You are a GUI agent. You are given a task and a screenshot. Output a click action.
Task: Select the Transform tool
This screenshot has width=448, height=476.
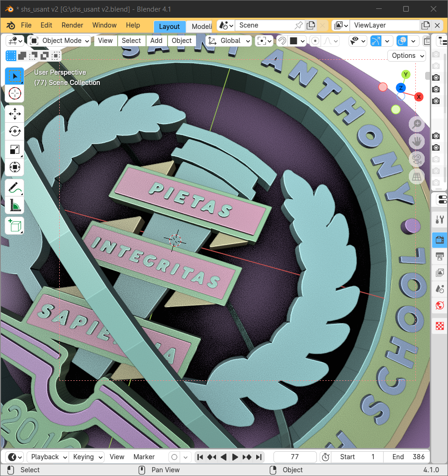[14, 167]
